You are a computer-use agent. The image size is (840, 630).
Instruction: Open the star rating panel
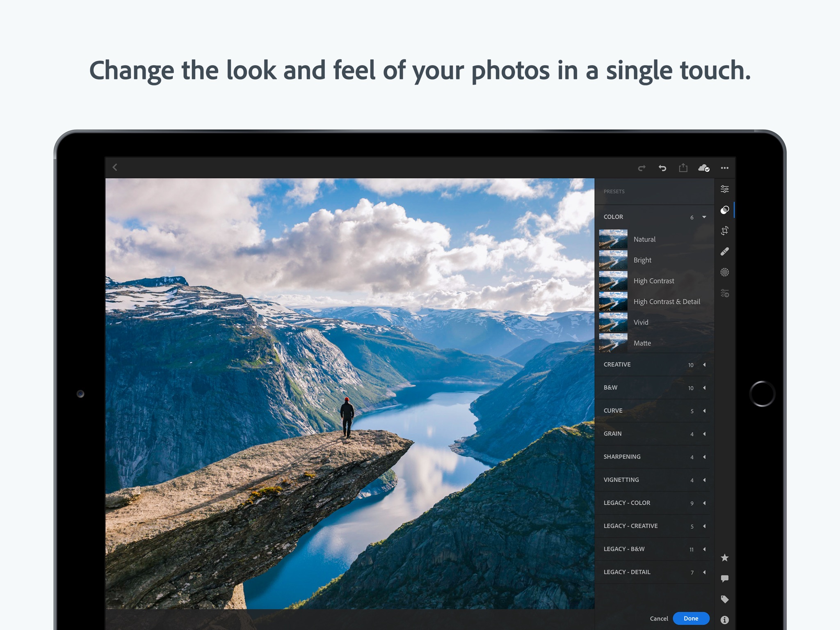pos(725,558)
